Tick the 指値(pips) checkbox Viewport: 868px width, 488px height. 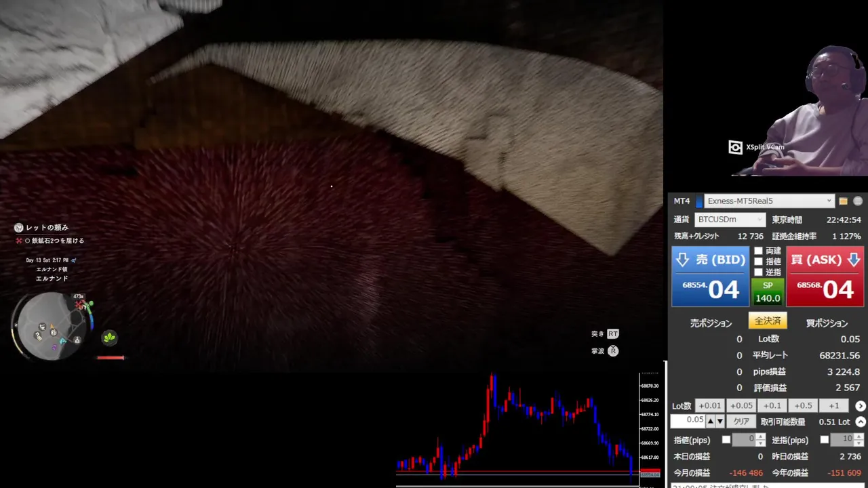click(x=726, y=440)
